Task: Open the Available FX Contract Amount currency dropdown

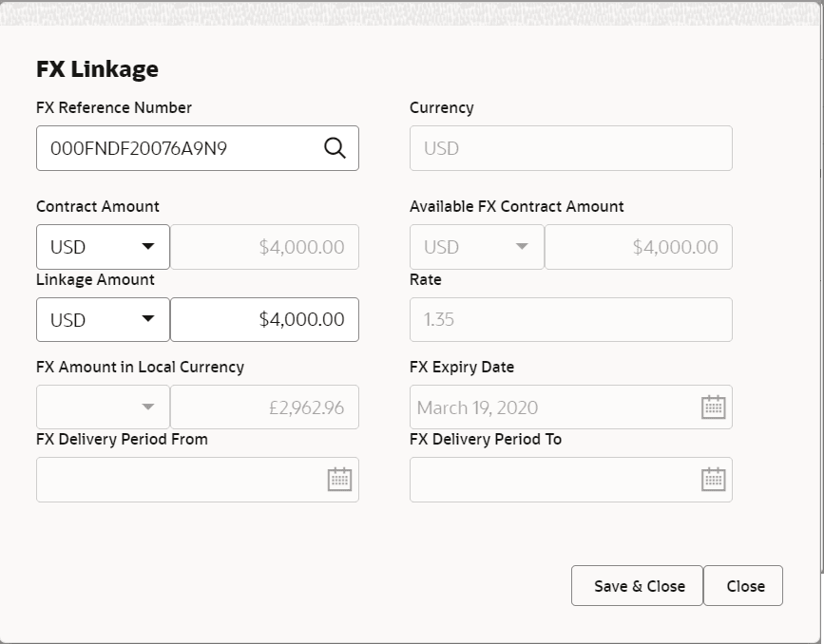Action: point(521,246)
